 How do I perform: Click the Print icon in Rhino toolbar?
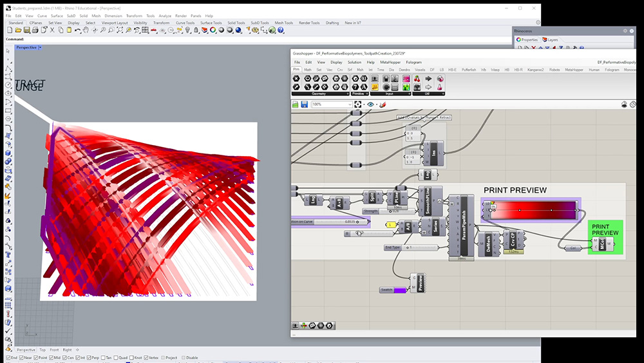pos(35,30)
